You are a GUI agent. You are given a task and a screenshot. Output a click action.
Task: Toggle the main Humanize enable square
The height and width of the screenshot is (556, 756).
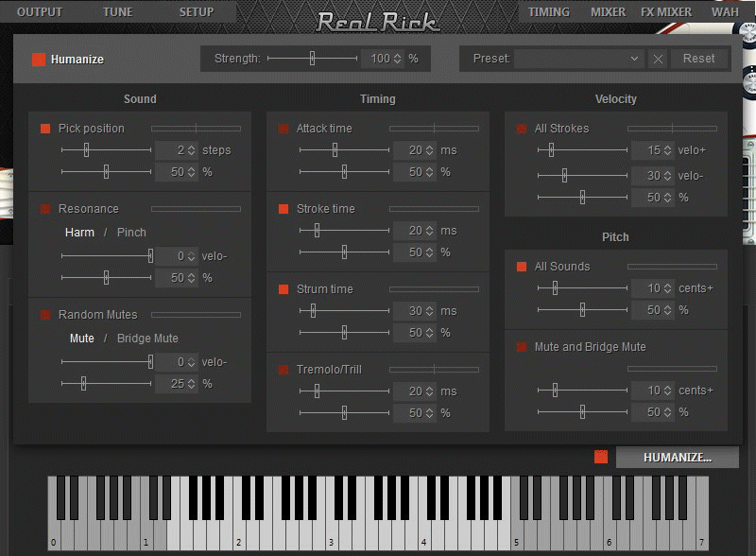39,60
